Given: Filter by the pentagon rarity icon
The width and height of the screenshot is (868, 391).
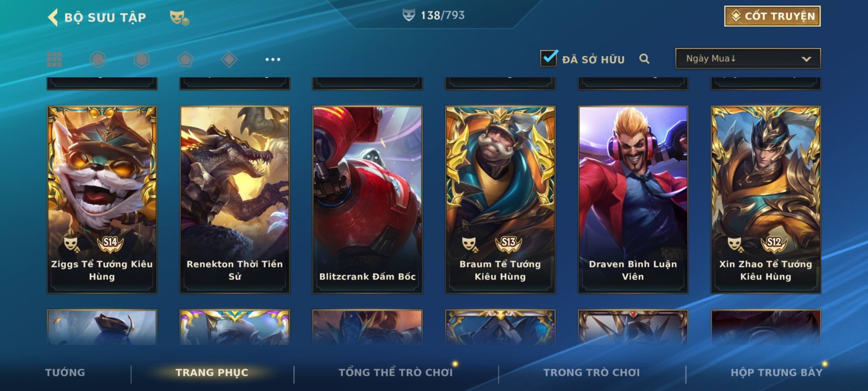Looking at the screenshot, I should click(x=185, y=59).
